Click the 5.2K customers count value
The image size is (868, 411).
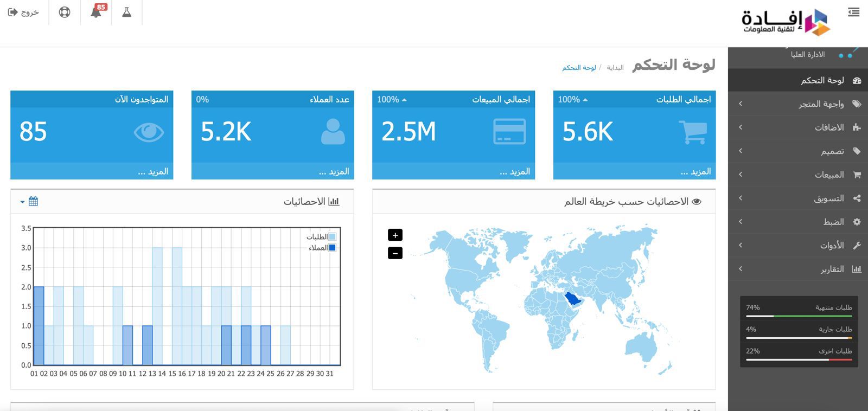tap(226, 132)
